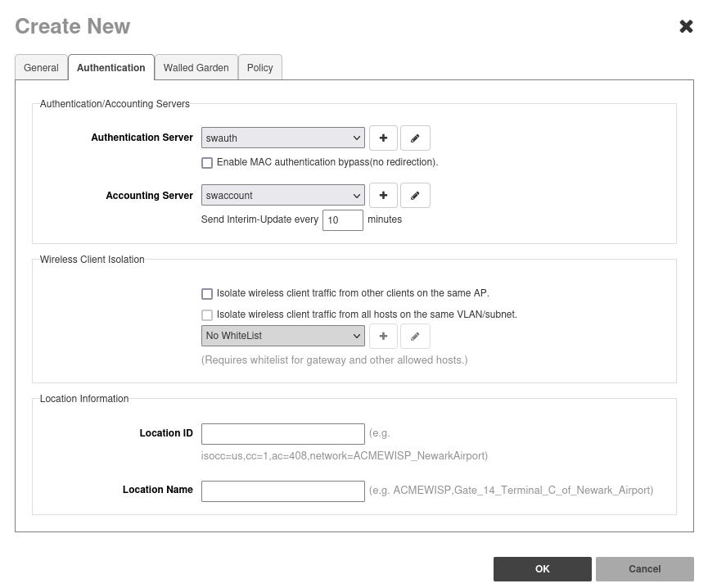This screenshot has width=708, height=588.
Task: Isolate client traffic on the same AP
Action: pos(207,294)
